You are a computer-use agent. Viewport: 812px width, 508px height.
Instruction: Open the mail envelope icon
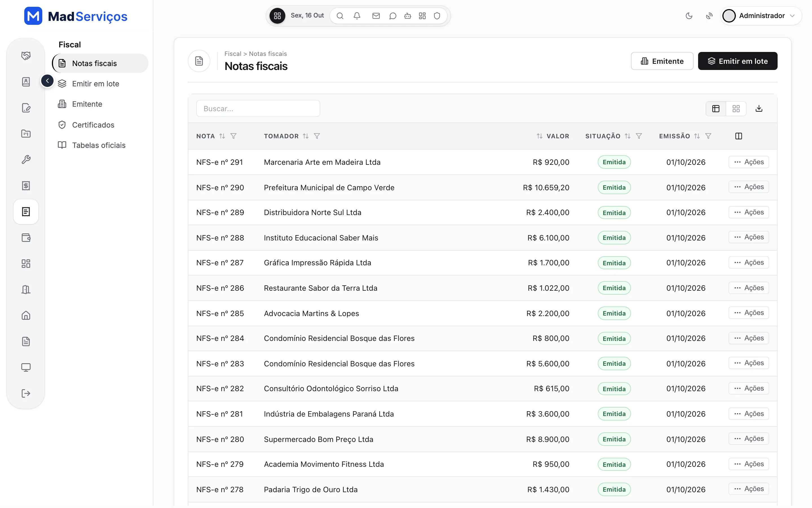[x=376, y=16]
